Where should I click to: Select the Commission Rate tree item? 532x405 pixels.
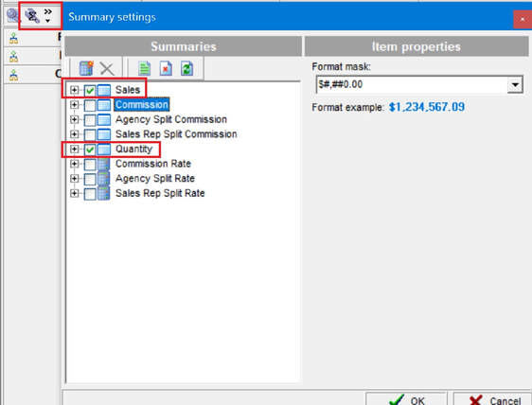(153, 164)
